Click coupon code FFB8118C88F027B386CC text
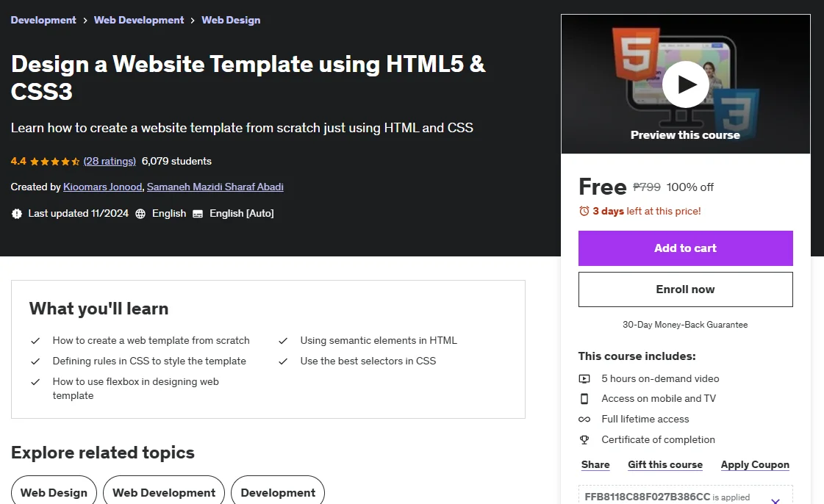This screenshot has height=504, width=824. 648,497
